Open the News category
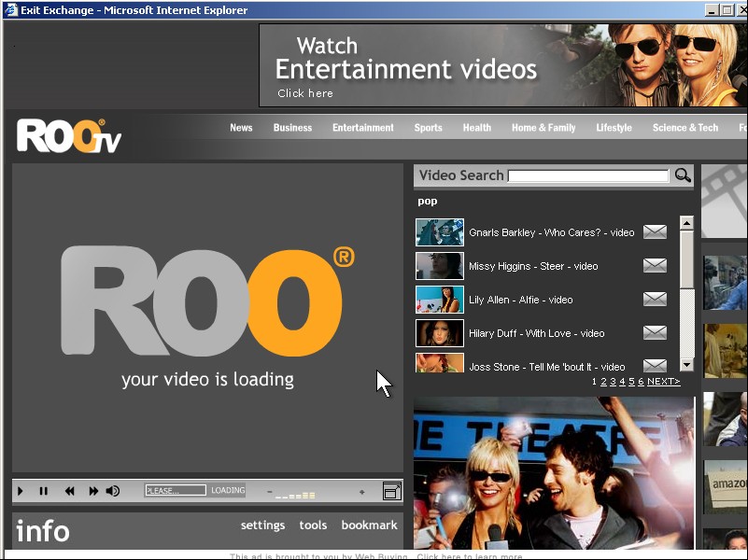 coord(241,128)
